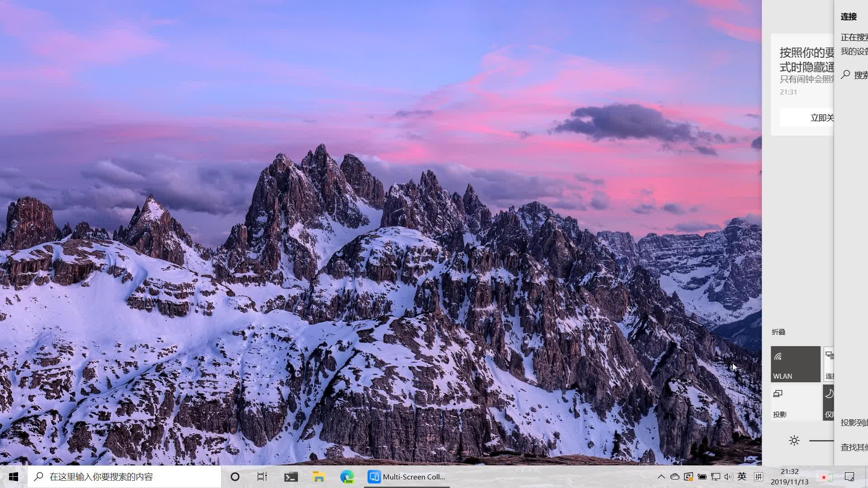
Task: Open clock showing 21:32 2019/11/13
Action: 789,477
